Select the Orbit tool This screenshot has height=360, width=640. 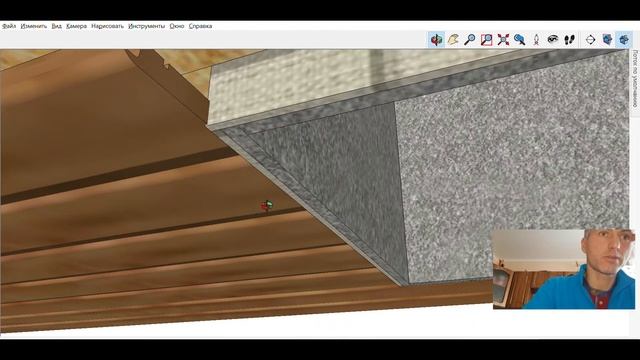click(x=436, y=40)
